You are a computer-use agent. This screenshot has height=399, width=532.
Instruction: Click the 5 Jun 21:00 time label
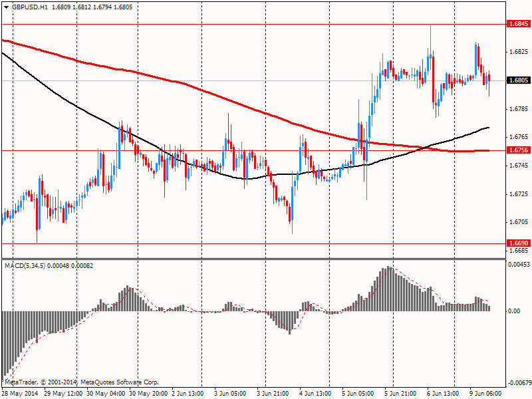[401, 394]
